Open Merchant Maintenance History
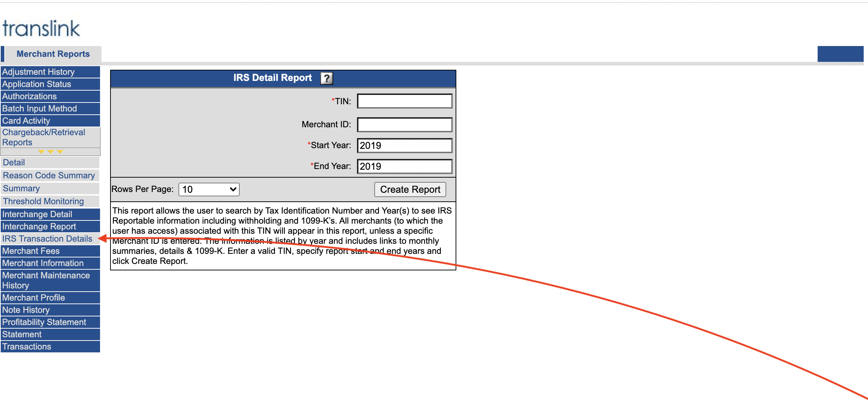 (46, 280)
